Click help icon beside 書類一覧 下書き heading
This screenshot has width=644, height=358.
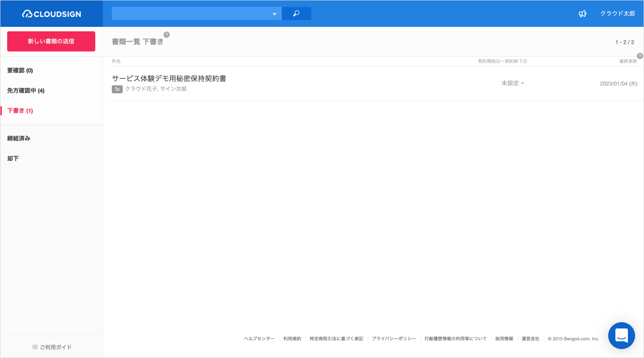click(166, 35)
